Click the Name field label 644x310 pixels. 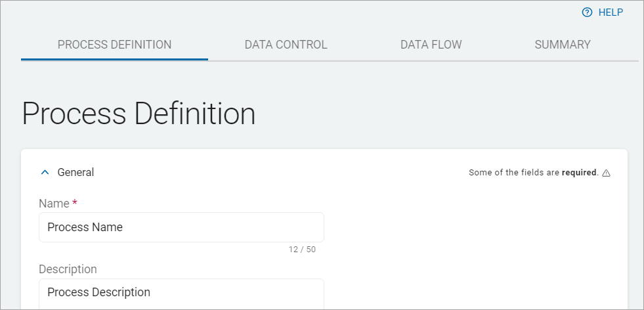click(54, 204)
